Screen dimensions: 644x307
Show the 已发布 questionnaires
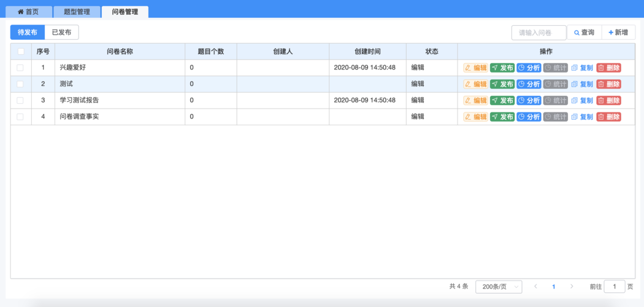coord(61,33)
